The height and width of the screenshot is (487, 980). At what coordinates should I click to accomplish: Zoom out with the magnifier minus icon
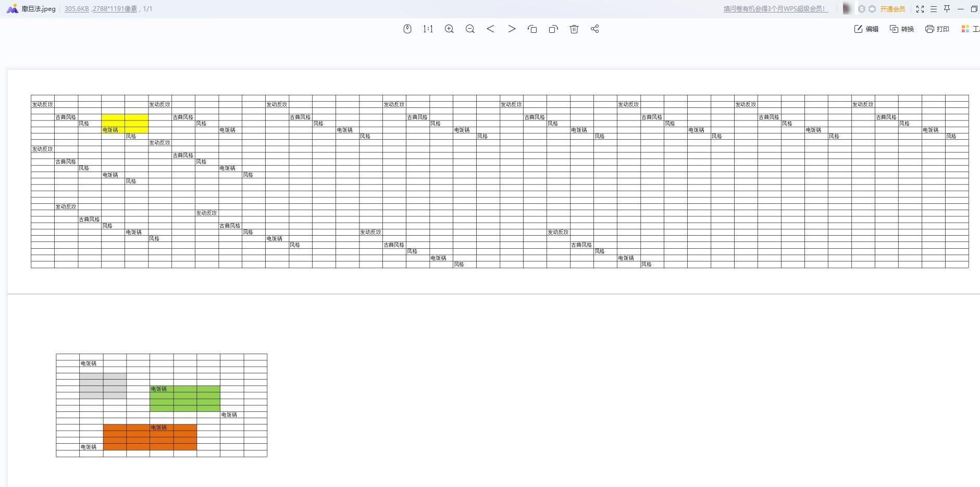[x=470, y=29]
